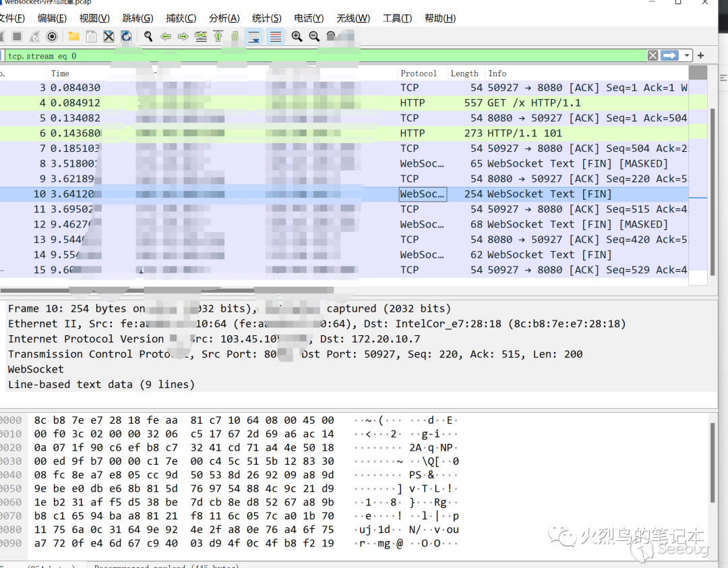Open capture options gear icon
Image resolution: width=728 pixels, height=568 pixels.
point(52,36)
